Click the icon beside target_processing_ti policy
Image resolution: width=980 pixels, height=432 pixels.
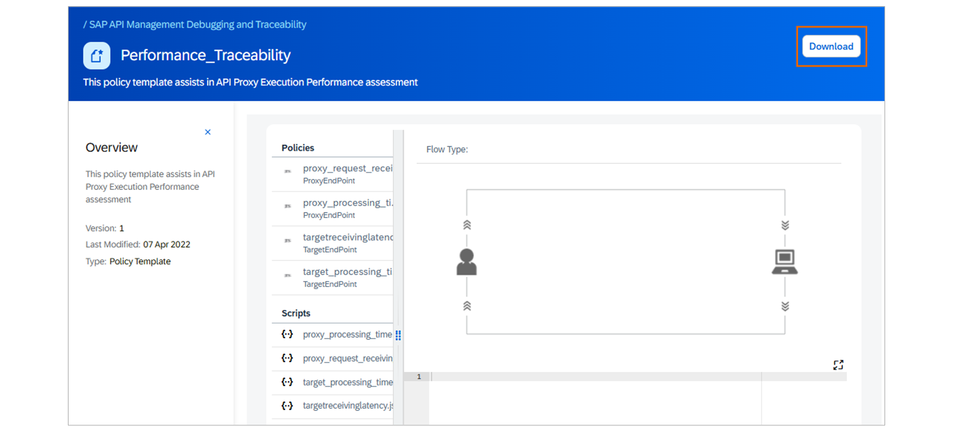click(287, 275)
